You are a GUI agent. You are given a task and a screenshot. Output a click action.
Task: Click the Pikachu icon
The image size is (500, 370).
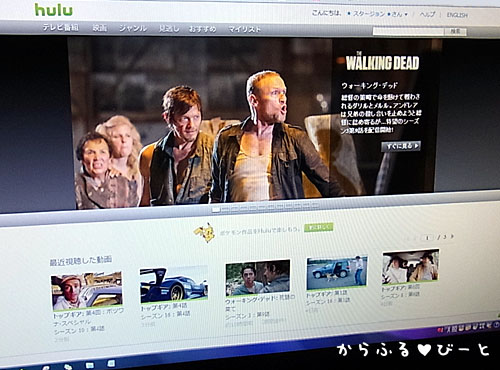click(206, 232)
